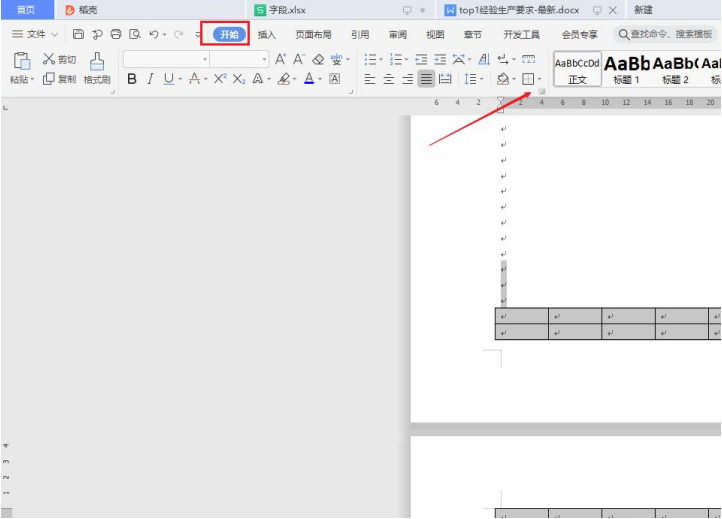
Task: Click the Increase Font Size icon
Action: [x=281, y=60]
